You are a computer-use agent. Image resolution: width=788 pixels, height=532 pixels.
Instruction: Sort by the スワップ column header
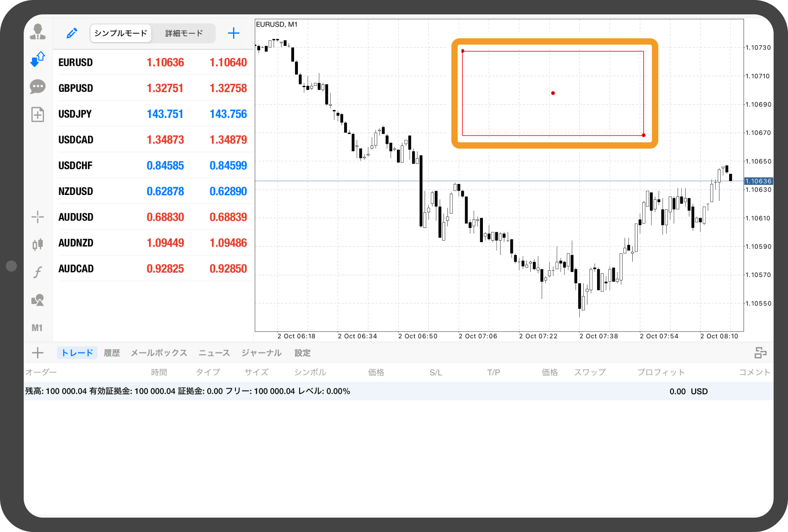tap(590, 372)
